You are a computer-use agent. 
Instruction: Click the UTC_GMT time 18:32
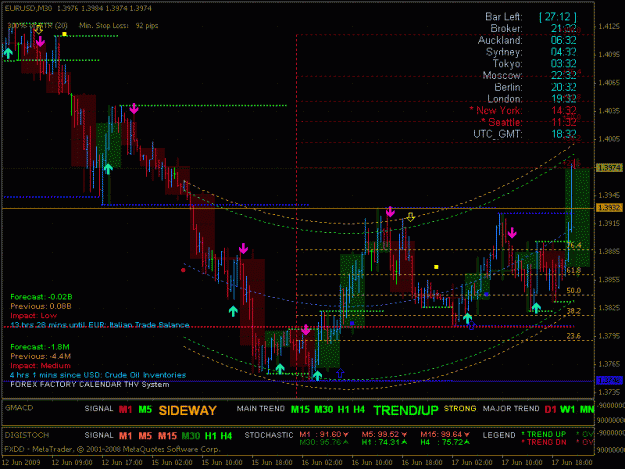[x=564, y=134]
